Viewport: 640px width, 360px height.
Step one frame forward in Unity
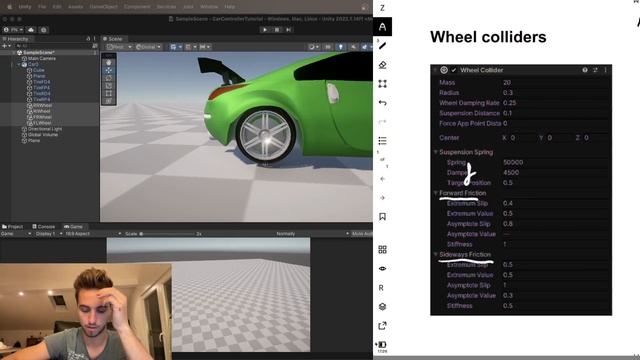[x=289, y=30]
